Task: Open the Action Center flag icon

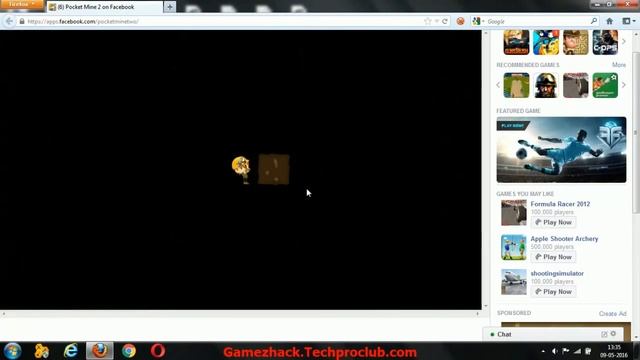Action: pyautogui.click(x=566, y=351)
